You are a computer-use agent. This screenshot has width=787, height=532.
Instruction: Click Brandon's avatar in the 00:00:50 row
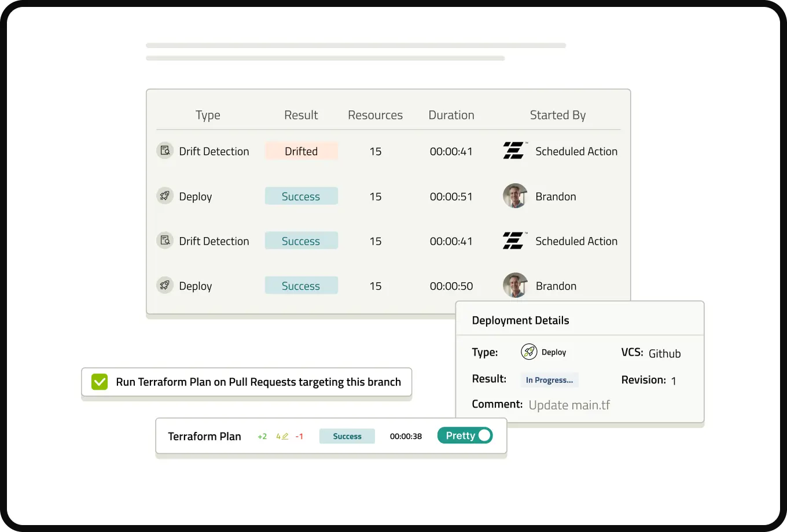click(515, 285)
